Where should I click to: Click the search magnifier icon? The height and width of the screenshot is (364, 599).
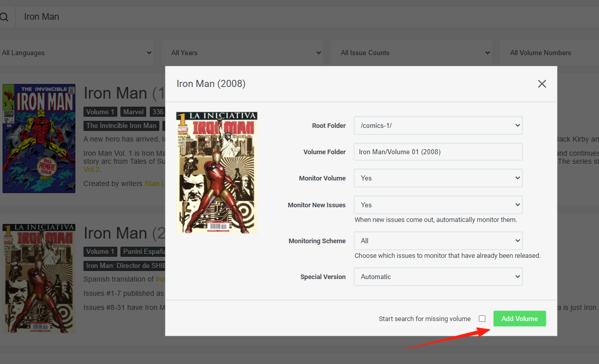[4, 17]
